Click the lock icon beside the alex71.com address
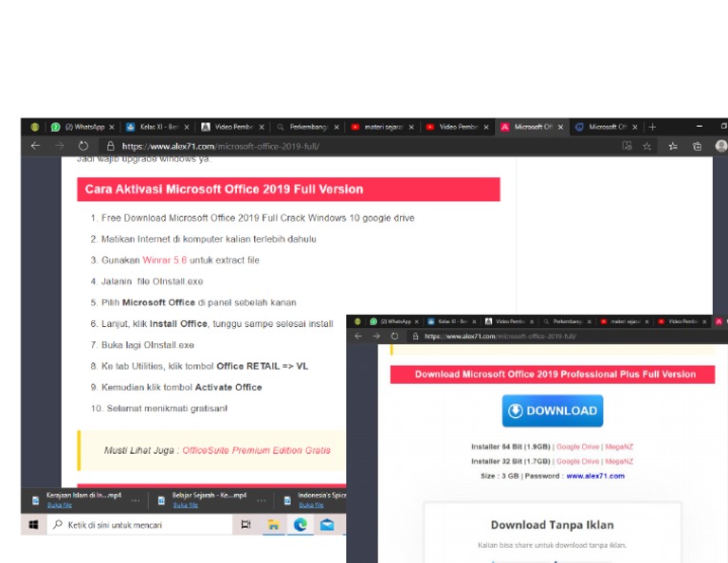 tap(111, 146)
